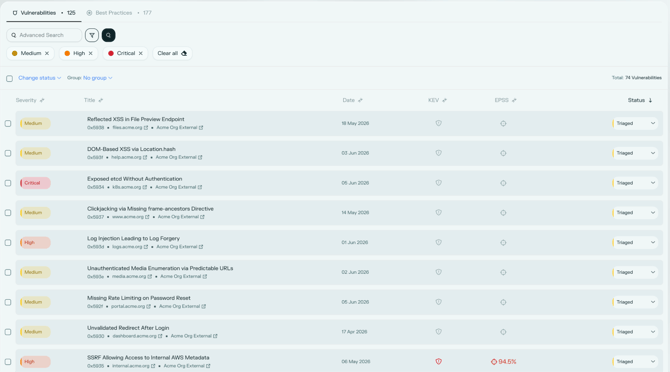The image size is (670, 372).
Task: Sort by Title column arrows
Action: tap(101, 100)
